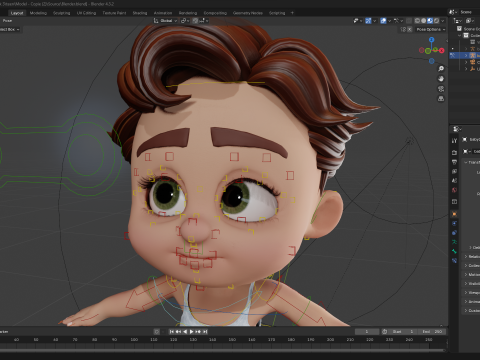Open the UV Editing workspace tab
This screenshot has width=480, height=360.
pos(86,13)
